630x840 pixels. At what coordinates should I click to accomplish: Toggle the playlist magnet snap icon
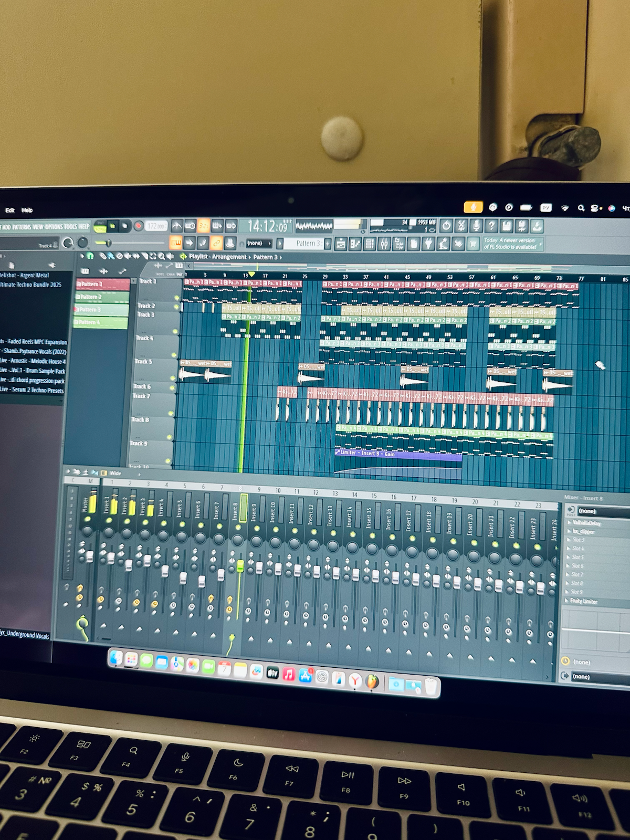tap(90, 256)
